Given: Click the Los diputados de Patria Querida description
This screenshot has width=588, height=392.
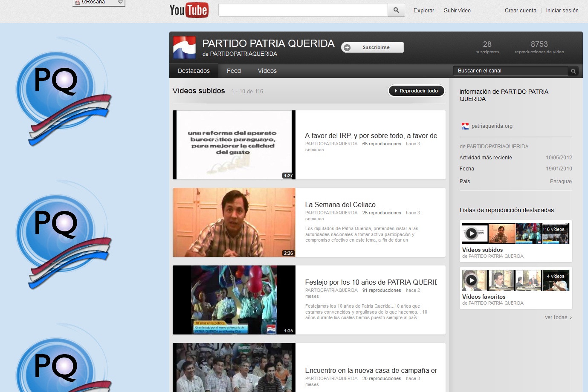Looking at the screenshot, I should [x=362, y=234].
